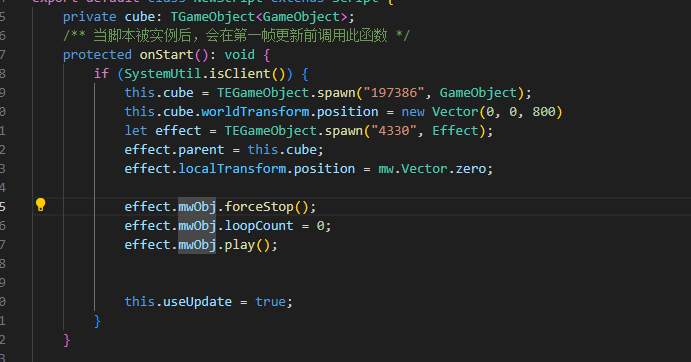The width and height of the screenshot is (691, 362).
Task: Click the isClient method call
Action: [240, 74]
